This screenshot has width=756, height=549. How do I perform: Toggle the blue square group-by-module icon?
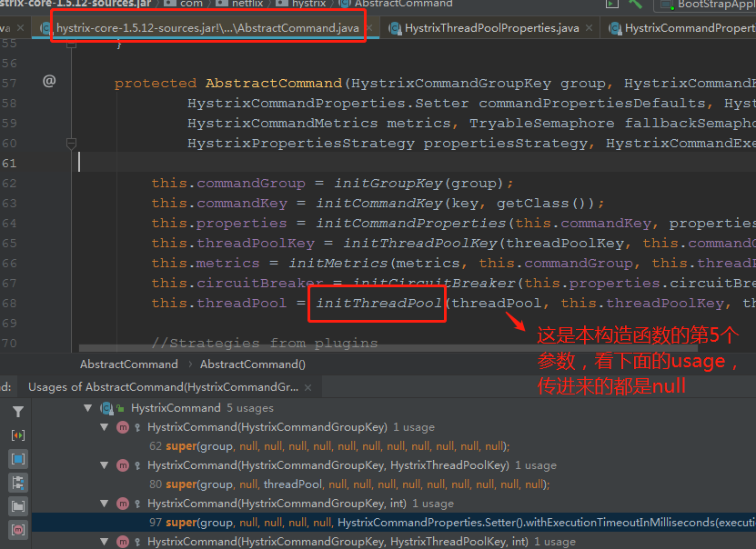[x=18, y=459]
